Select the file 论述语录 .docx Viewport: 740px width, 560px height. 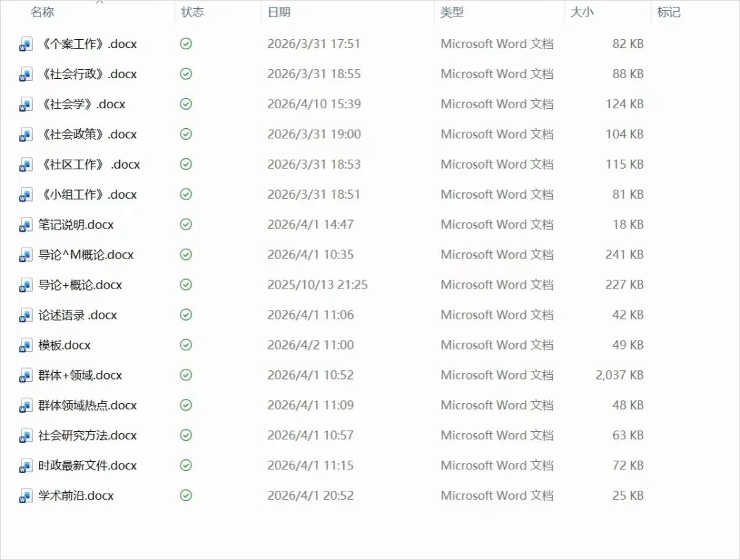(x=77, y=315)
